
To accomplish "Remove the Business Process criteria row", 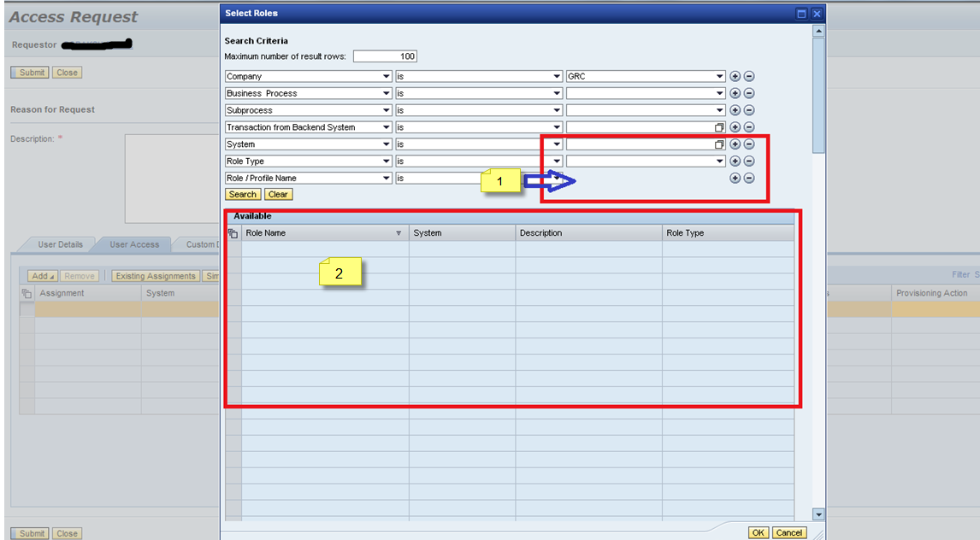I will pyautogui.click(x=749, y=93).
